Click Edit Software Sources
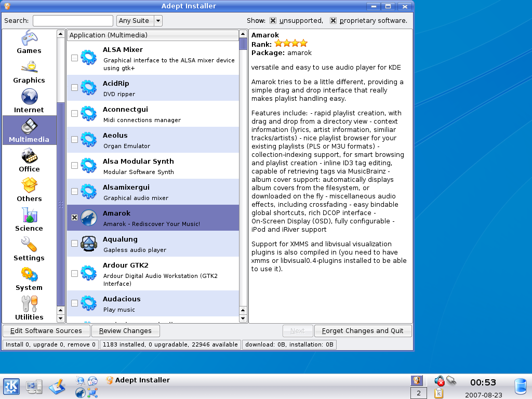This screenshot has height=399, width=532. (x=46, y=331)
